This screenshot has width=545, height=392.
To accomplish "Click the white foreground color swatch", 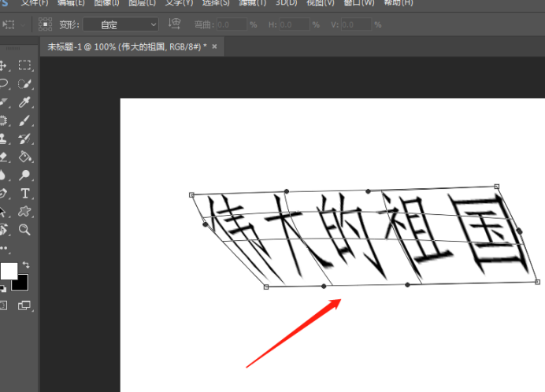I will pyautogui.click(x=9, y=271).
